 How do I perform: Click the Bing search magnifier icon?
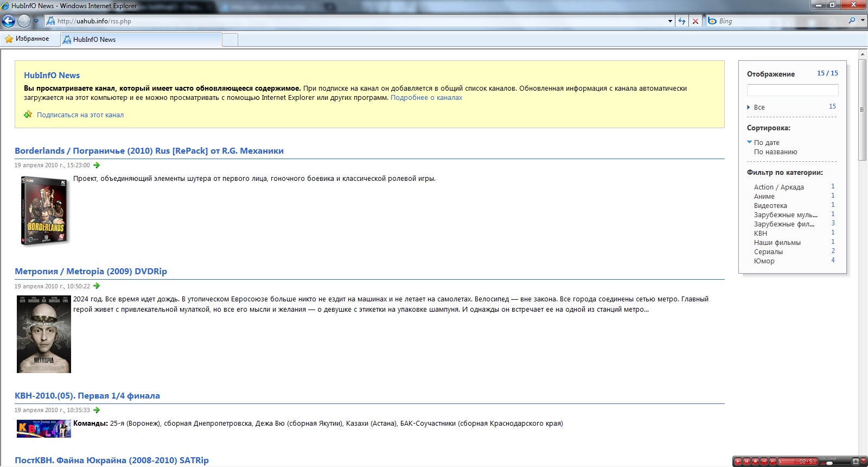coord(852,21)
